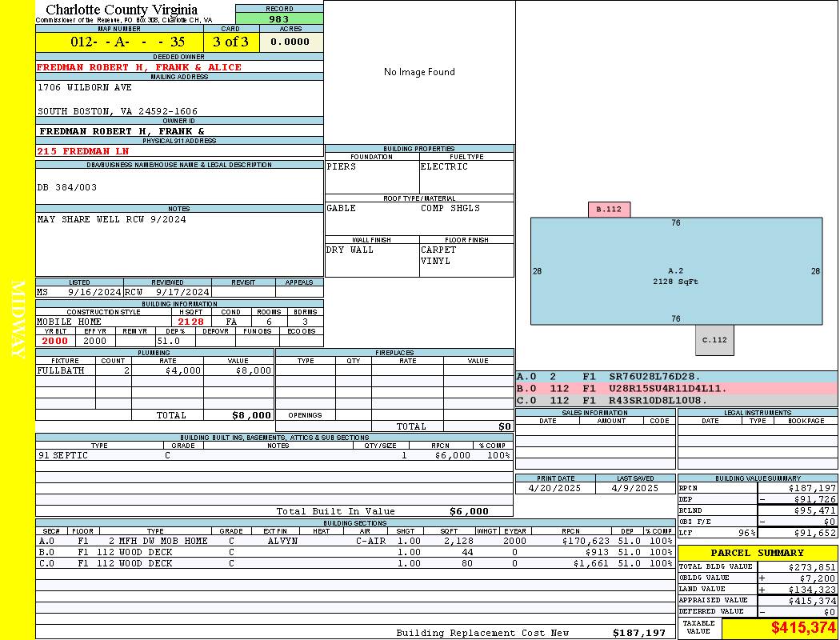Click the No Image Found placeholder
This screenshot has height=640, width=840.
pyautogui.click(x=419, y=72)
